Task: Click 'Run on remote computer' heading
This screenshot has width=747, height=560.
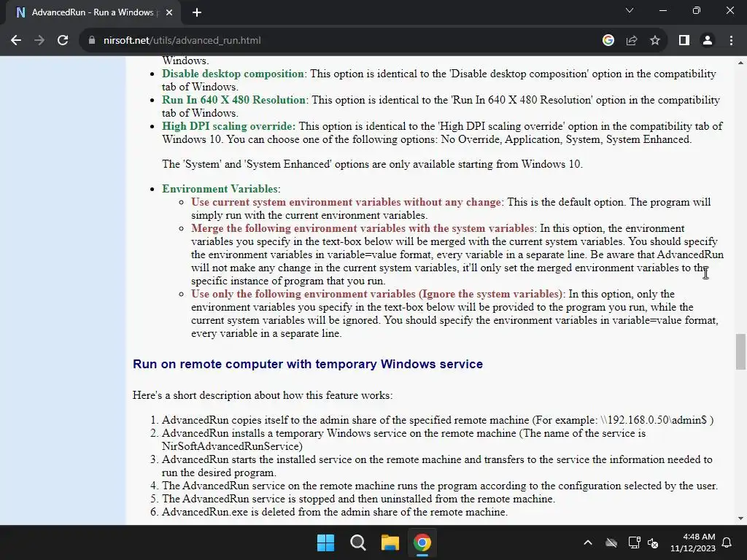Action: pos(308,364)
